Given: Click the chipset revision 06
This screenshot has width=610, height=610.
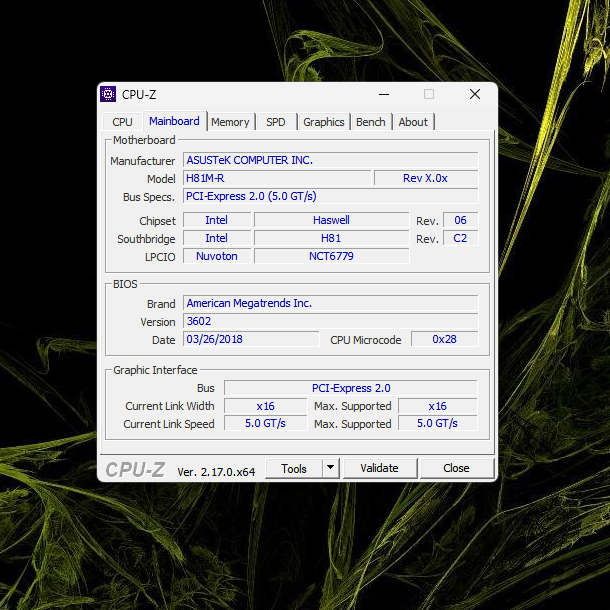Looking at the screenshot, I should (x=461, y=220).
